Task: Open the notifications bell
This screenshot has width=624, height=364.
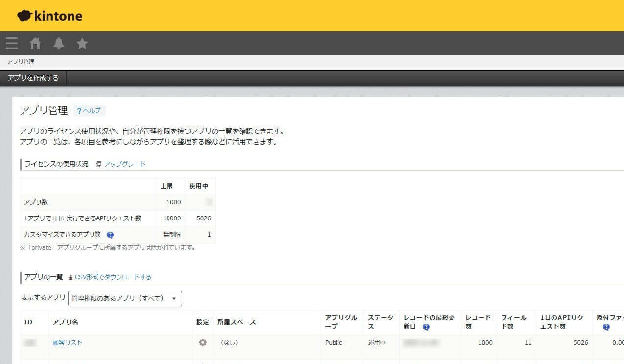Action: click(58, 43)
